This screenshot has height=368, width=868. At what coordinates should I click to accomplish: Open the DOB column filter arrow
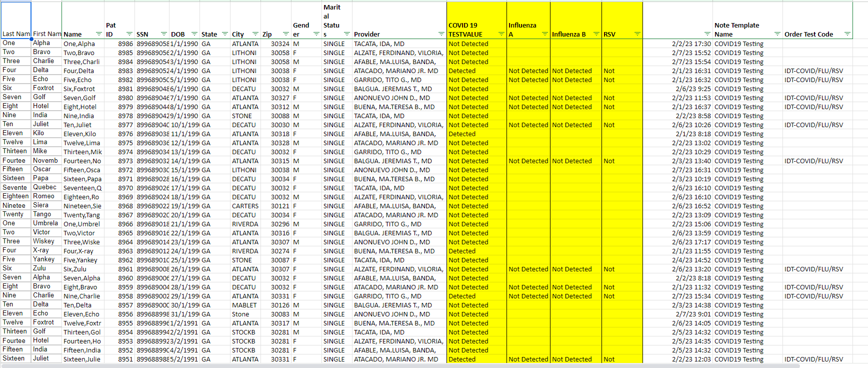point(194,34)
